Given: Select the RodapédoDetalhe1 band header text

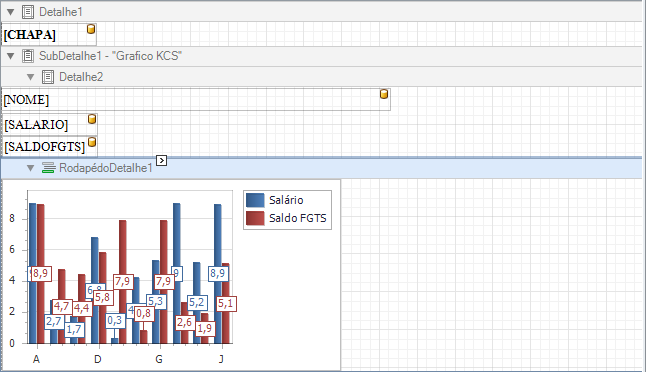Looking at the screenshot, I should (105, 168).
